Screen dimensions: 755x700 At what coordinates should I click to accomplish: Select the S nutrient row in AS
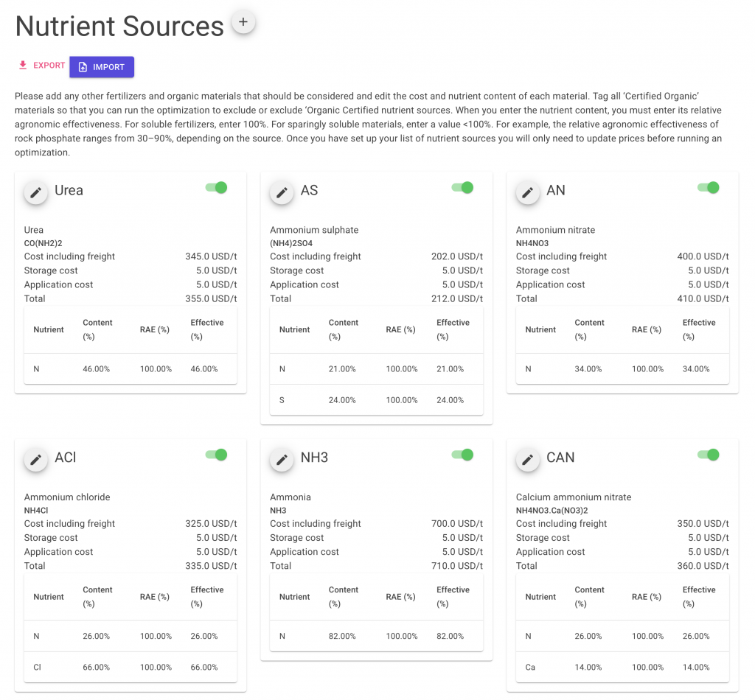[376, 400]
